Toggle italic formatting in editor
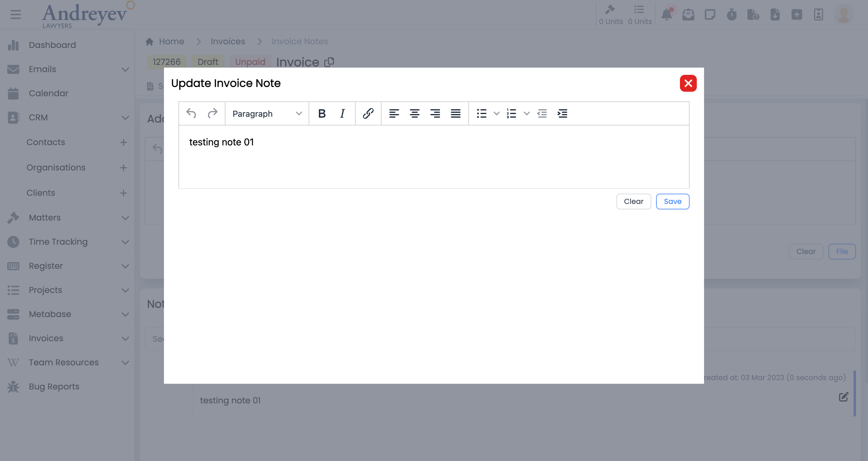The height and width of the screenshot is (461, 868). pyautogui.click(x=342, y=114)
